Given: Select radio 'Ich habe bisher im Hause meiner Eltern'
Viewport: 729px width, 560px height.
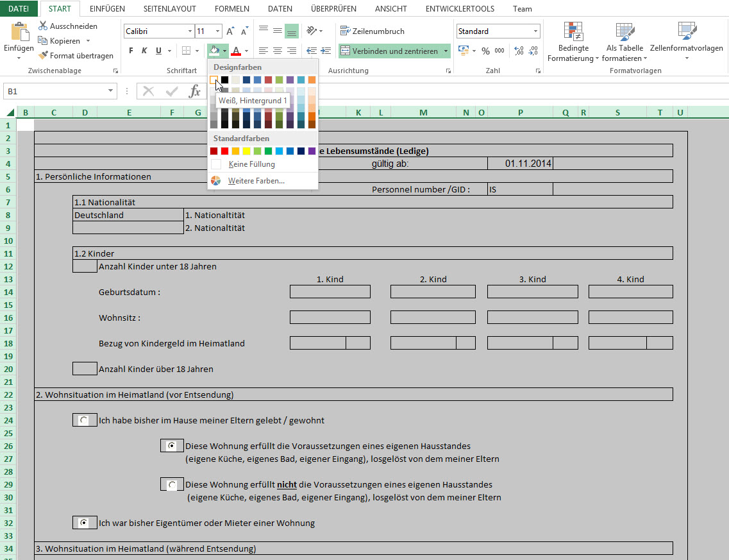Looking at the screenshot, I should (84, 420).
